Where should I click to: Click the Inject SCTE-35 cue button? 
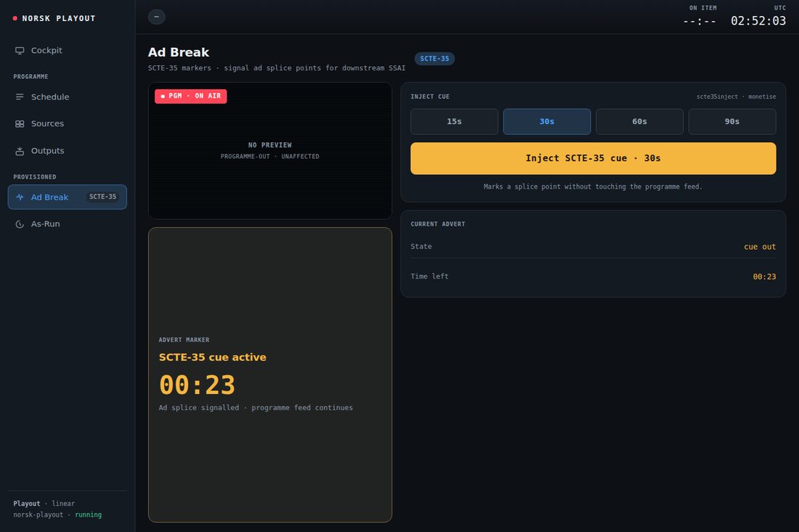click(593, 158)
